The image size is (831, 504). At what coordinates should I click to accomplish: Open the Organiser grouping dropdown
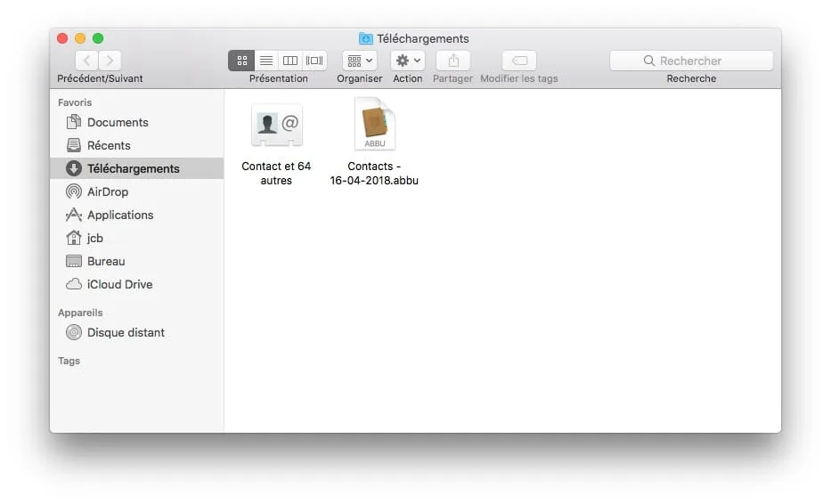click(x=360, y=61)
